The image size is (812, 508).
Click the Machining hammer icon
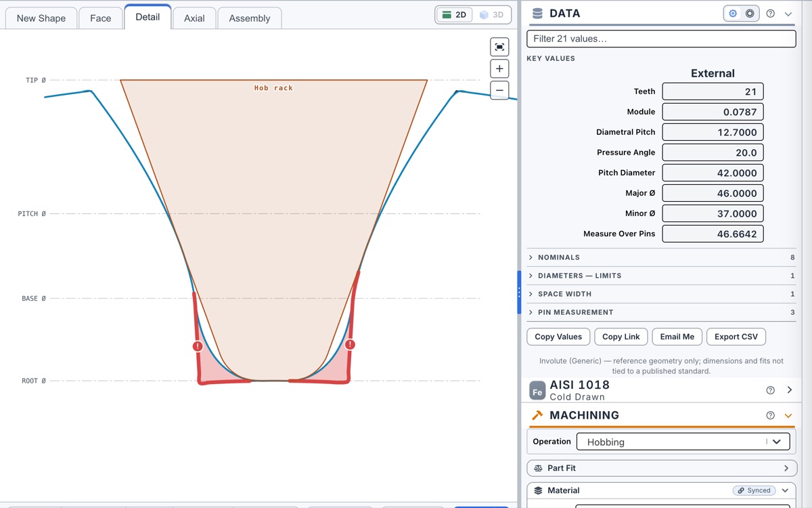point(538,415)
